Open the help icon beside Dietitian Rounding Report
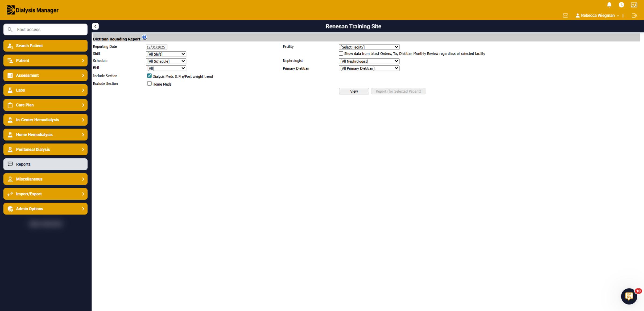The image size is (644, 311). coord(145,38)
